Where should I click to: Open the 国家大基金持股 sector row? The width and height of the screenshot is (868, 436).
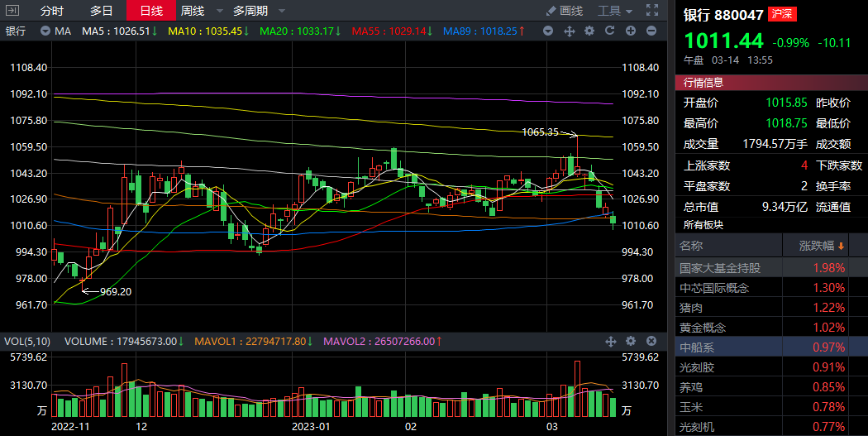tap(720, 267)
